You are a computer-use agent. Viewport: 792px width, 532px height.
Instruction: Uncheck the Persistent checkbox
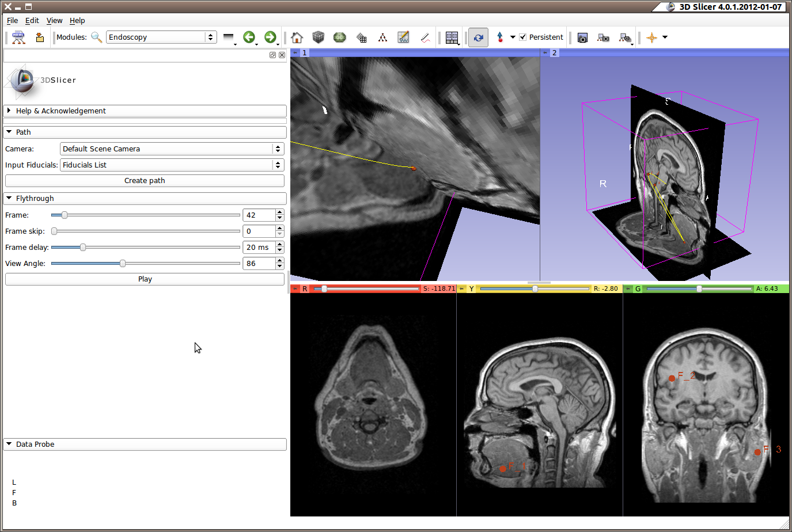coord(523,37)
